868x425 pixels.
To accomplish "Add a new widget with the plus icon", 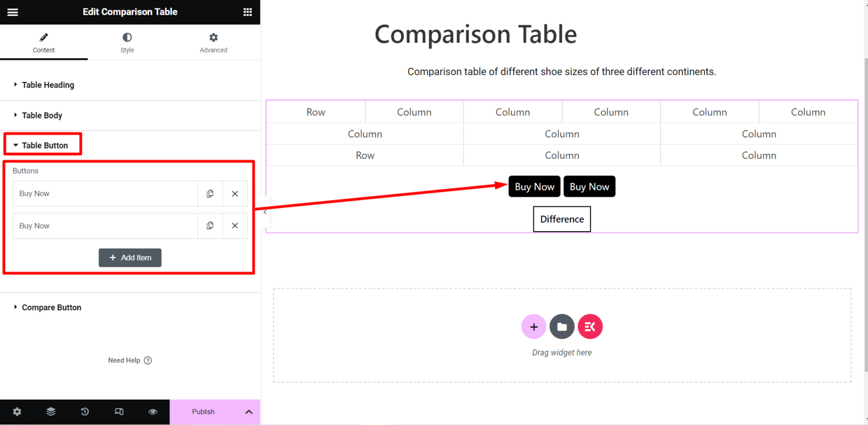I will pos(533,326).
